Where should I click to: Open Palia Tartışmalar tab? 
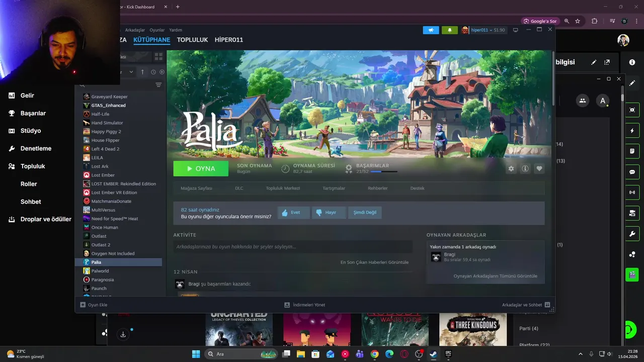coord(334,188)
